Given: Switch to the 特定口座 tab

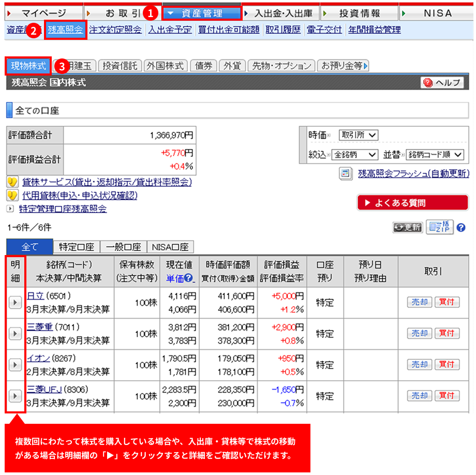Looking at the screenshot, I should click(76, 247).
